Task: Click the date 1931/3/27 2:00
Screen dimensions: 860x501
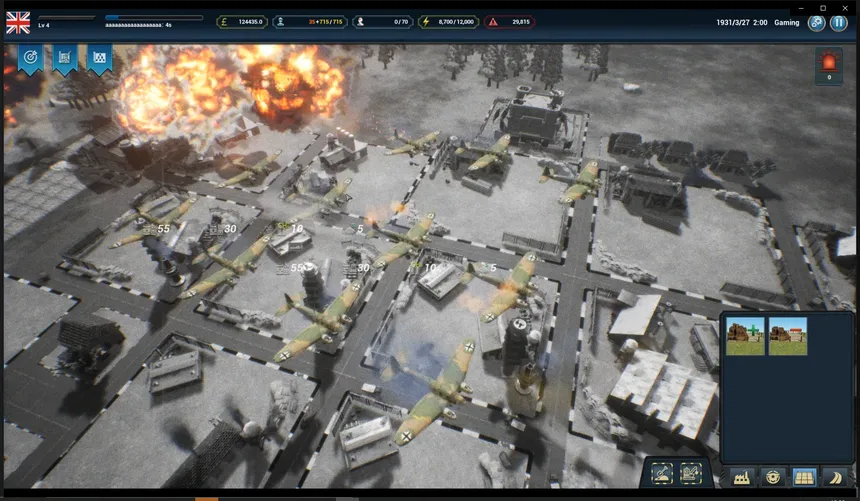Action: [x=742, y=22]
